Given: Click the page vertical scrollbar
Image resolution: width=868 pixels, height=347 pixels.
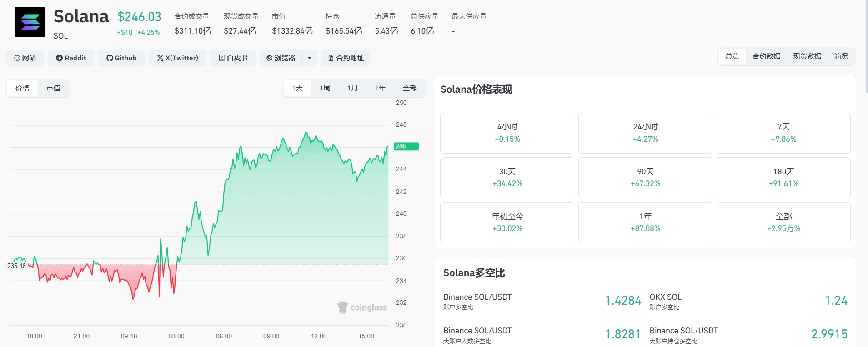Looking at the screenshot, I should tap(866, 45).
